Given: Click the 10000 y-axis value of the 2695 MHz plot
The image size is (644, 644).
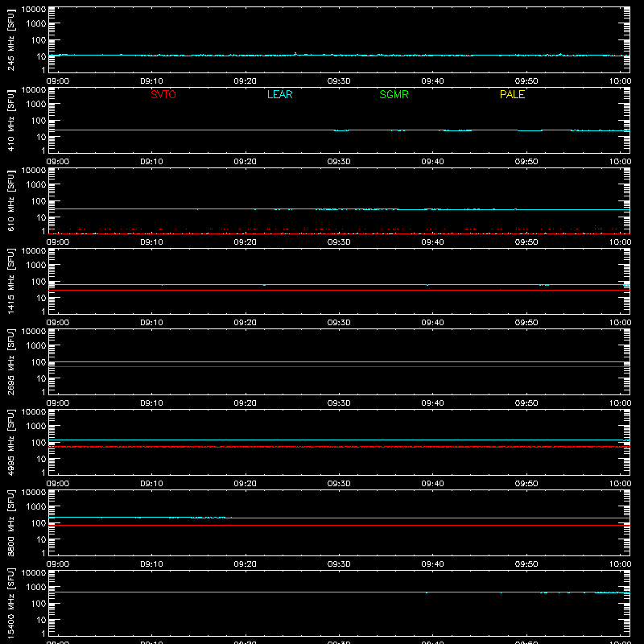Looking at the screenshot, I should [x=34, y=332].
